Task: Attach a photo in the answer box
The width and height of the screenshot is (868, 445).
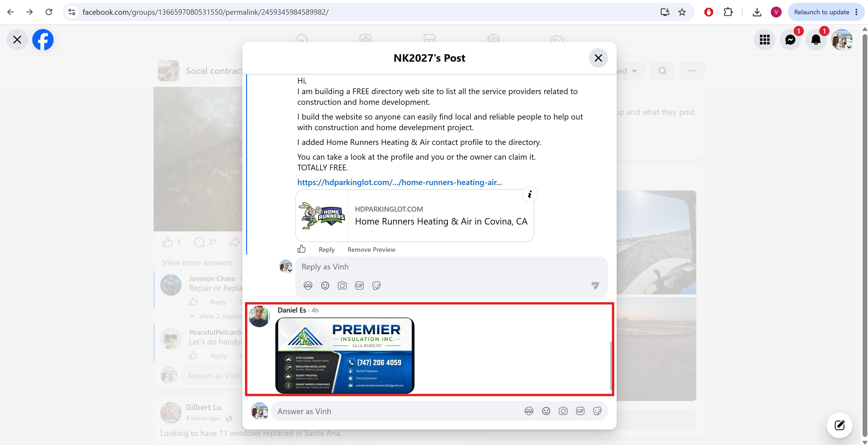Action: (x=563, y=411)
